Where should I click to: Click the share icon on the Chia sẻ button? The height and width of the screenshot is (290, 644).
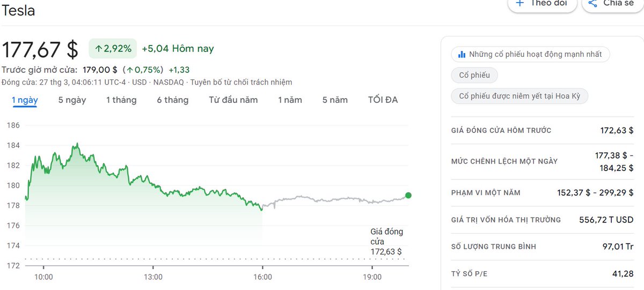tap(592, 3)
